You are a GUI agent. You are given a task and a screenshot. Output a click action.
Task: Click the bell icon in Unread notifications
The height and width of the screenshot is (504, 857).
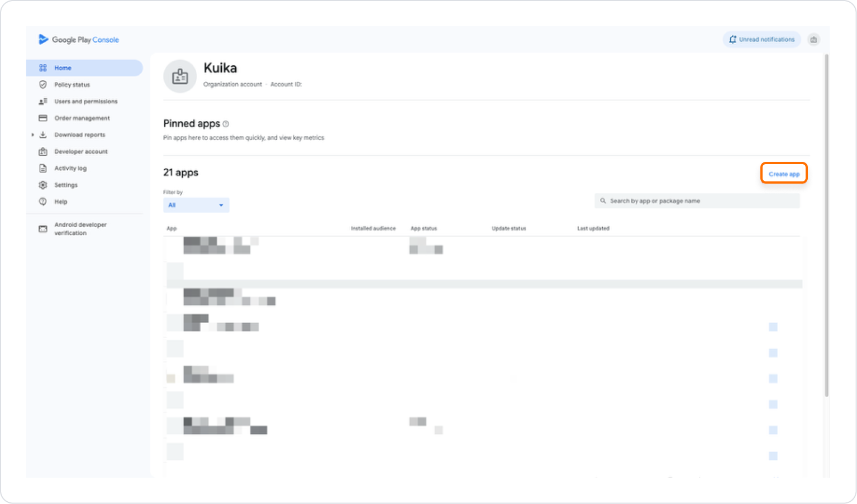pyautogui.click(x=732, y=40)
